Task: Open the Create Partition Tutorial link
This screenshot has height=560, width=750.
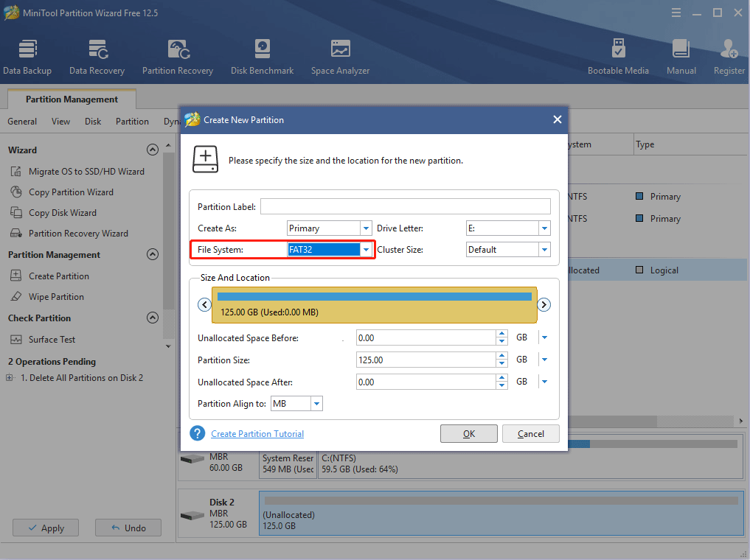Action: point(257,434)
